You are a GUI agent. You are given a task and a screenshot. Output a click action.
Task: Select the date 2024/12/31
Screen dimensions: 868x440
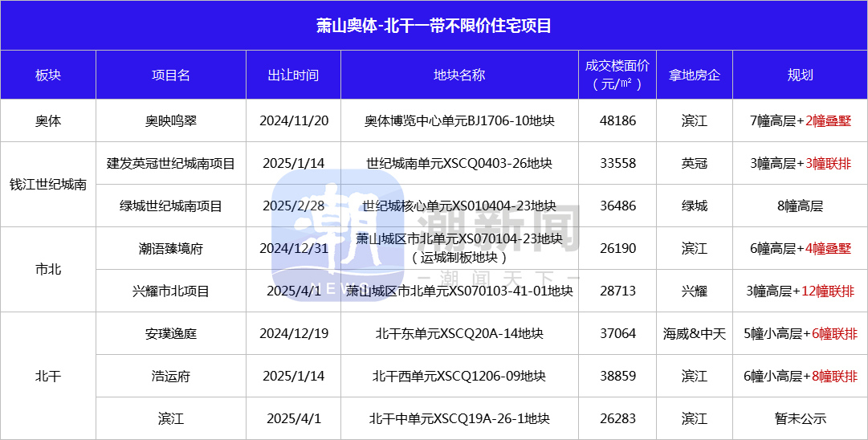pyautogui.click(x=293, y=248)
